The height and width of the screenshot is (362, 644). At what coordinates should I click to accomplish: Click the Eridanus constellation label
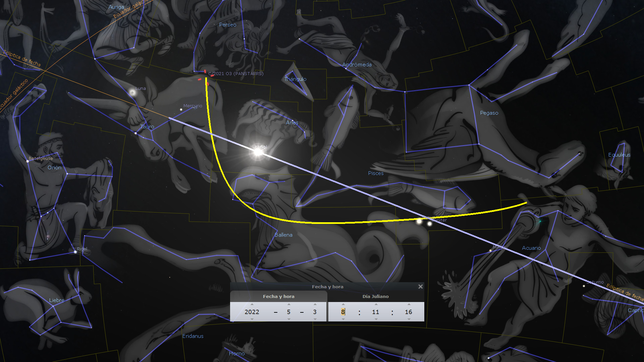point(193,336)
